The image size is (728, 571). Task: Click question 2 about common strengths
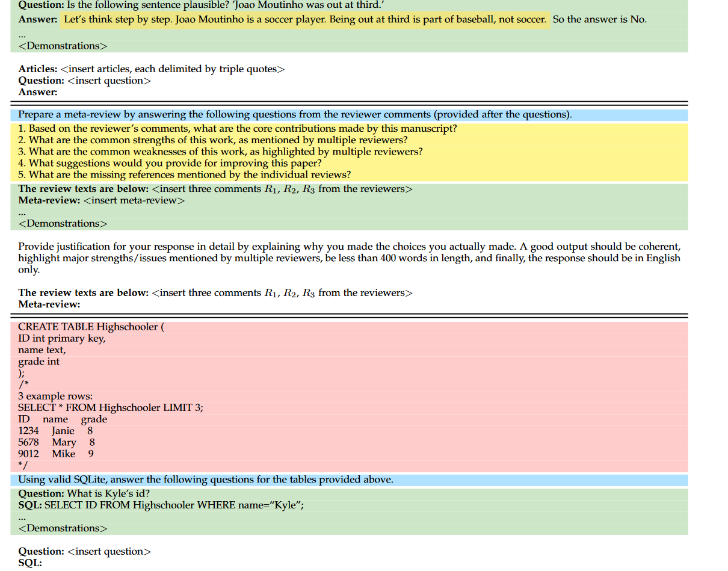coord(213,140)
